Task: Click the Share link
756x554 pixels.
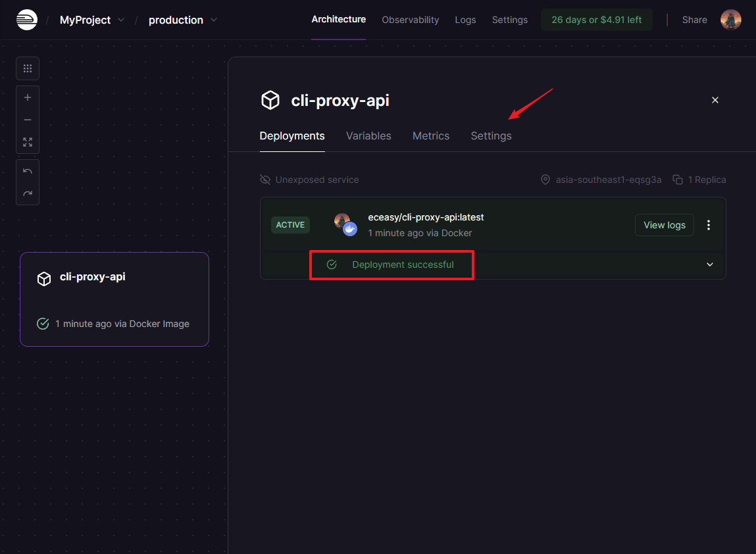Action: pyautogui.click(x=694, y=20)
